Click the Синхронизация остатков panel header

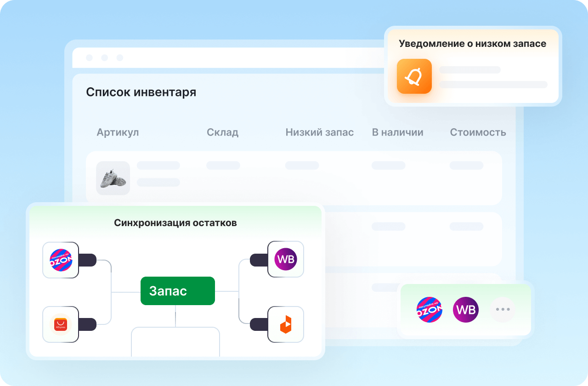click(x=175, y=223)
